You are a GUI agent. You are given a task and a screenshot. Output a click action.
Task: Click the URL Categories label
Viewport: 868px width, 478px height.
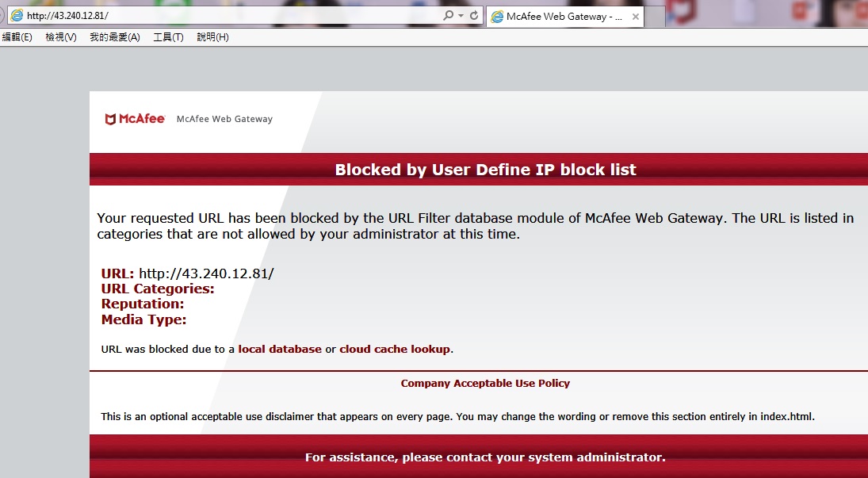pyautogui.click(x=158, y=289)
